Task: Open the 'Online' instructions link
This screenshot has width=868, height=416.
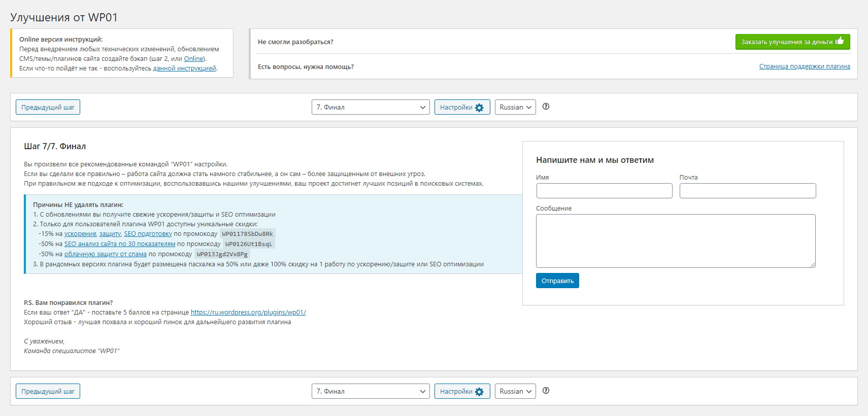Action: (x=193, y=59)
